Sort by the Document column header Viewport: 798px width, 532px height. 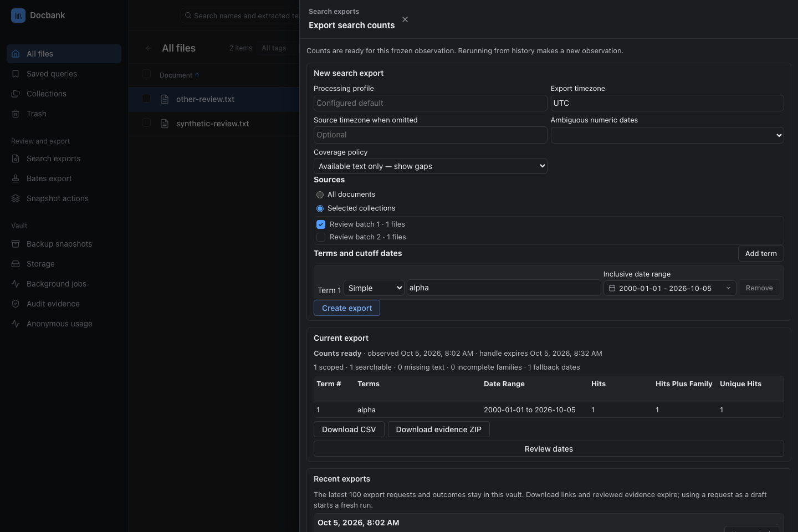coord(179,75)
